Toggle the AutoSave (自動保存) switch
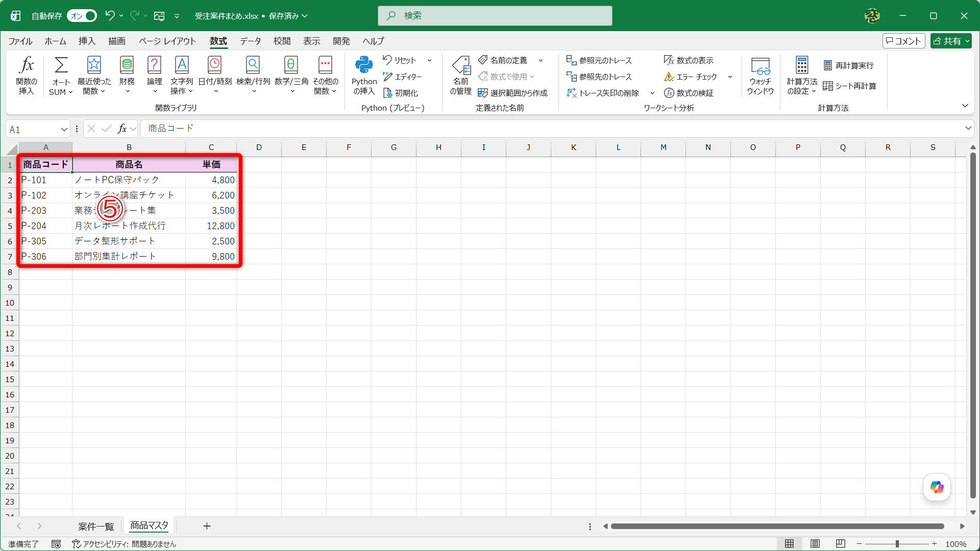The width and height of the screenshot is (980, 551). 82,16
